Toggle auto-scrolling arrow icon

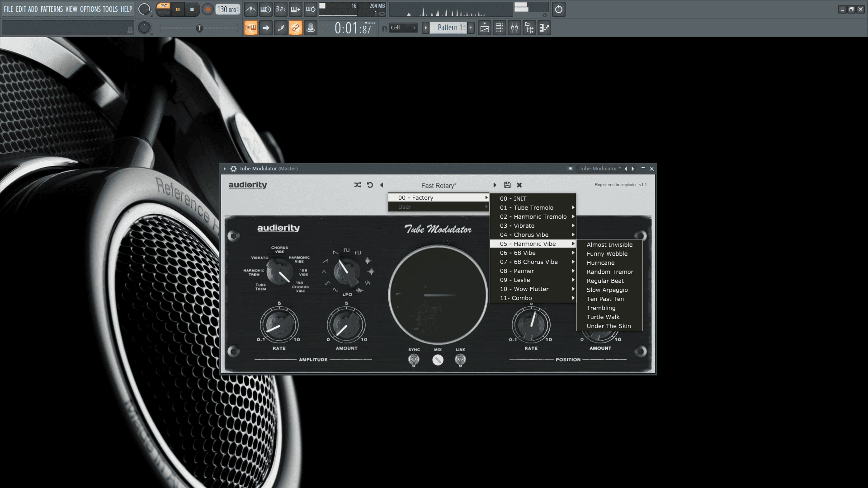pos(266,28)
